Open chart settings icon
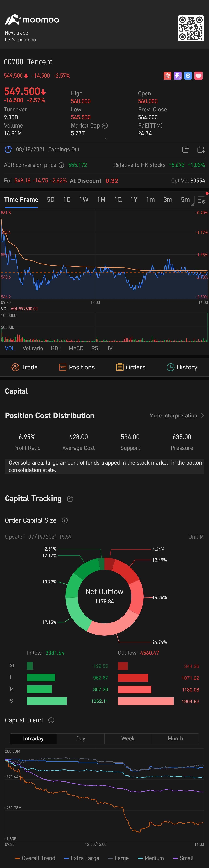The image size is (209, 868). [x=201, y=200]
